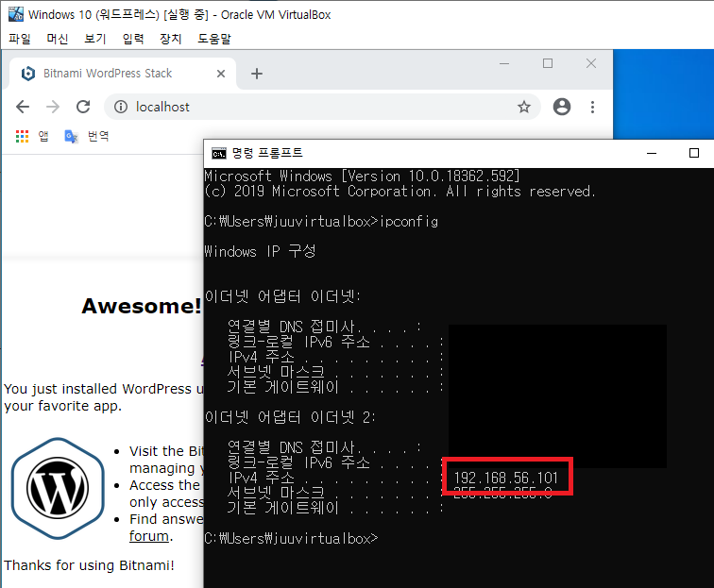Click the localhost address bar

(x=322, y=107)
